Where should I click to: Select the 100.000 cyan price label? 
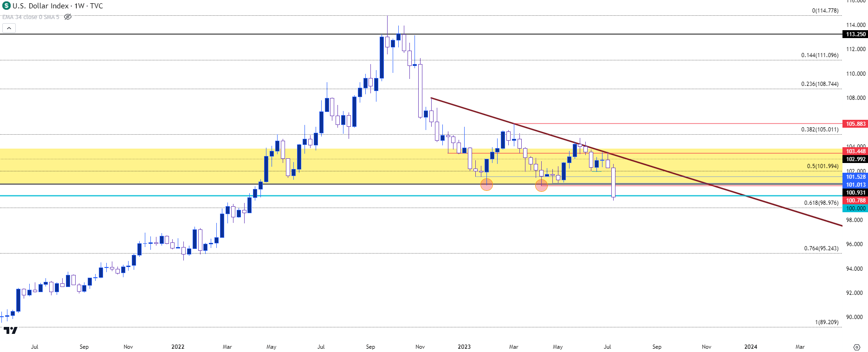pyautogui.click(x=855, y=209)
